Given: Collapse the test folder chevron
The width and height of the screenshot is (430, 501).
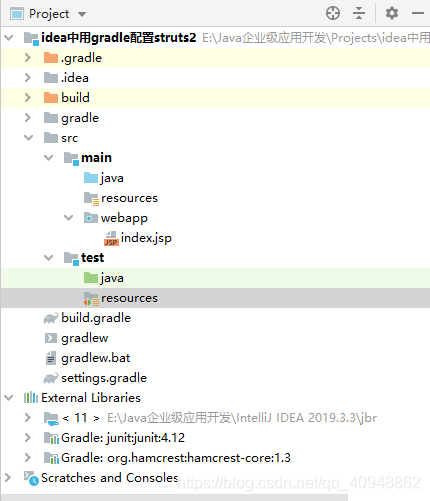Looking at the screenshot, I should pos(49,258).
